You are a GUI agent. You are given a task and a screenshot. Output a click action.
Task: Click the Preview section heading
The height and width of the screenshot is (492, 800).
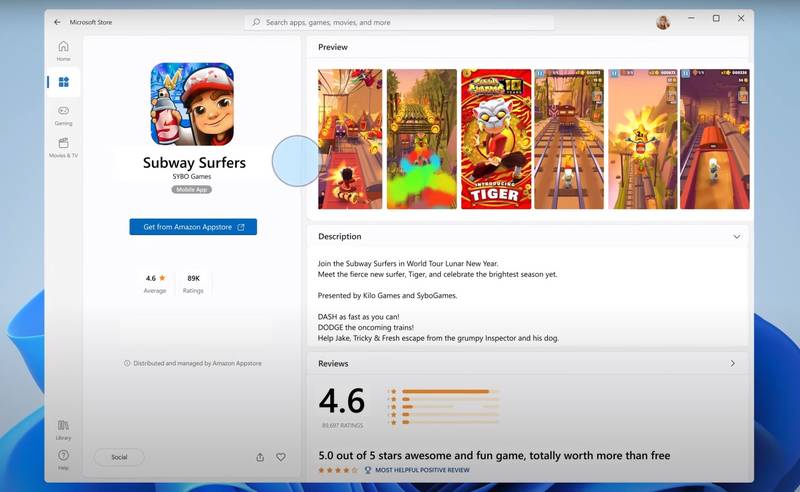click(333, 47)
